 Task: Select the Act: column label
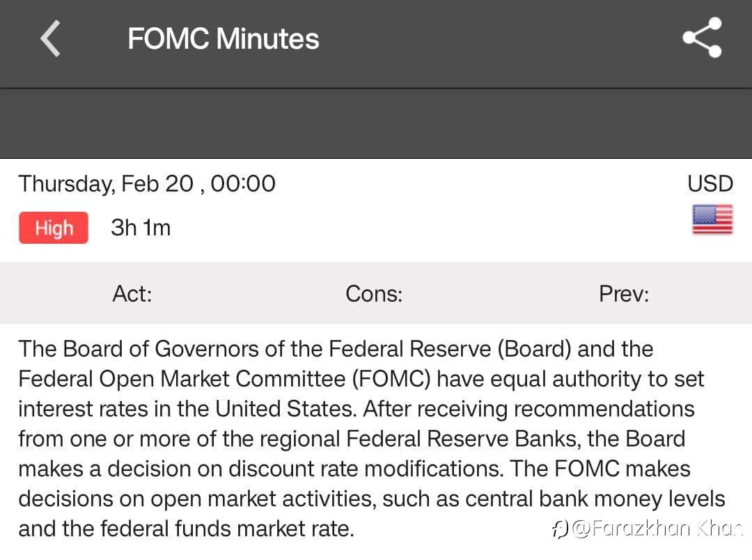coord(132,294)
